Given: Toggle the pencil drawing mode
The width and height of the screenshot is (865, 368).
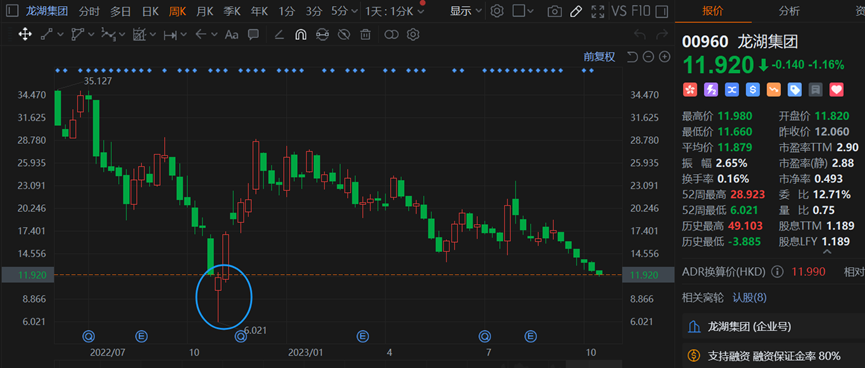Looking at the screenshot, I should pos(575,10).
